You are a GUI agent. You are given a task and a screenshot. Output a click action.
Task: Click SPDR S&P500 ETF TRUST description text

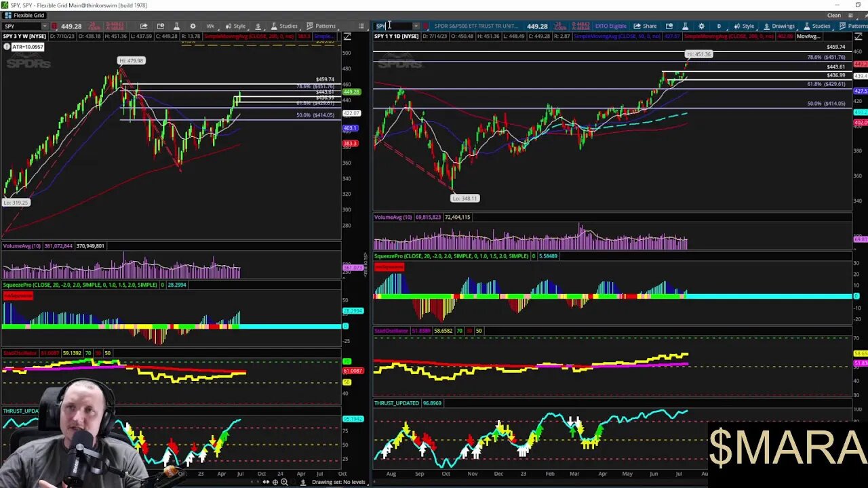click(476, 26)
